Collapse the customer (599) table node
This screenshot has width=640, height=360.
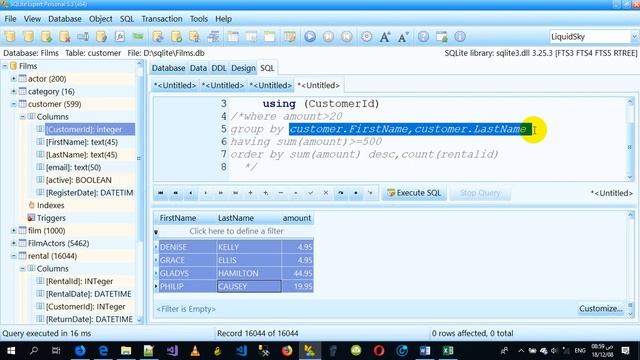(x=13, y=104)
